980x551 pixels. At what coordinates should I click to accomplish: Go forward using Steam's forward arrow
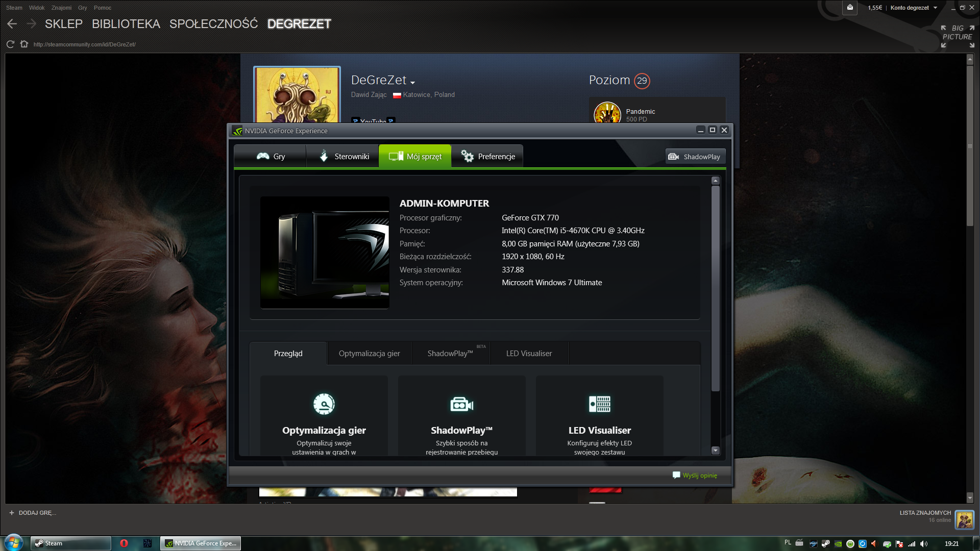31,24
